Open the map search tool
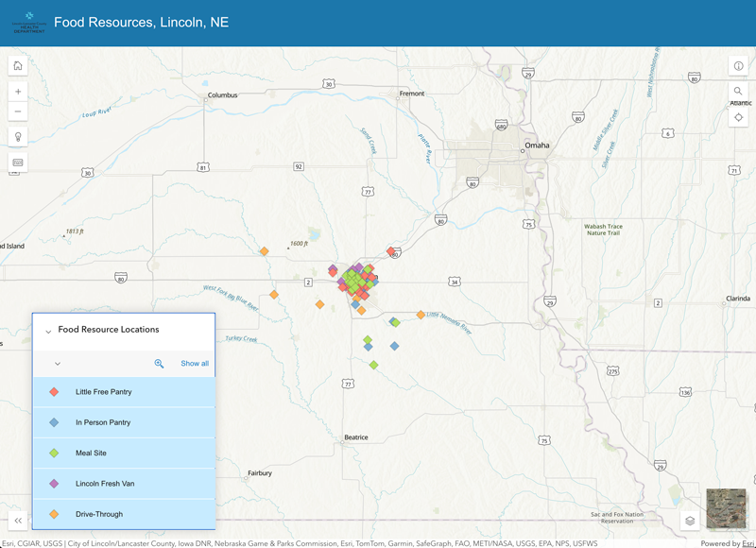 (x=738, y=91)
